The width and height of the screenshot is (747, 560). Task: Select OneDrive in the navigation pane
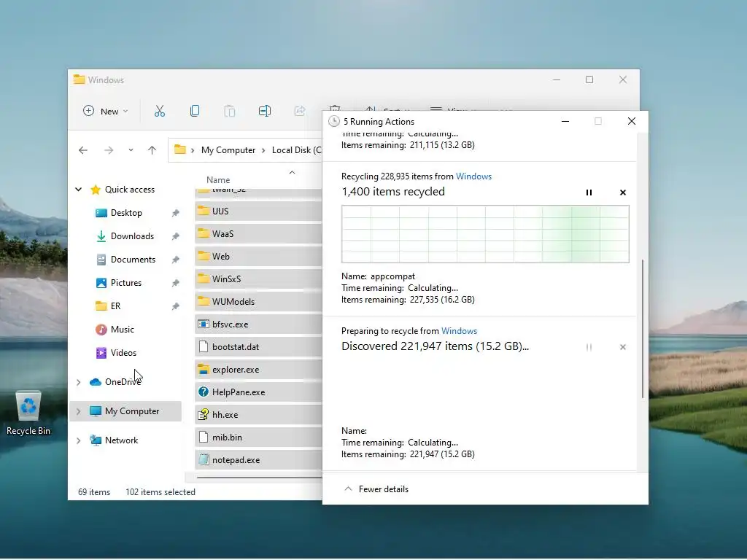123,382
